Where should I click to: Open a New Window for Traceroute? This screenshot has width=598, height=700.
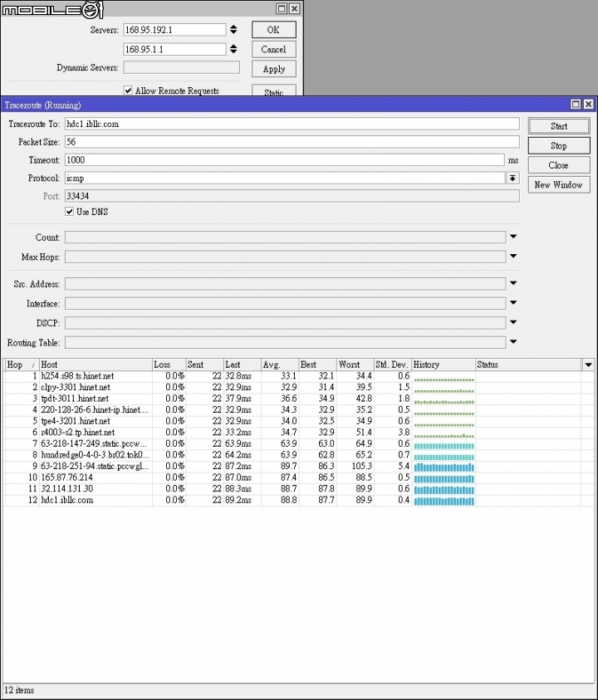click(559, 185)
